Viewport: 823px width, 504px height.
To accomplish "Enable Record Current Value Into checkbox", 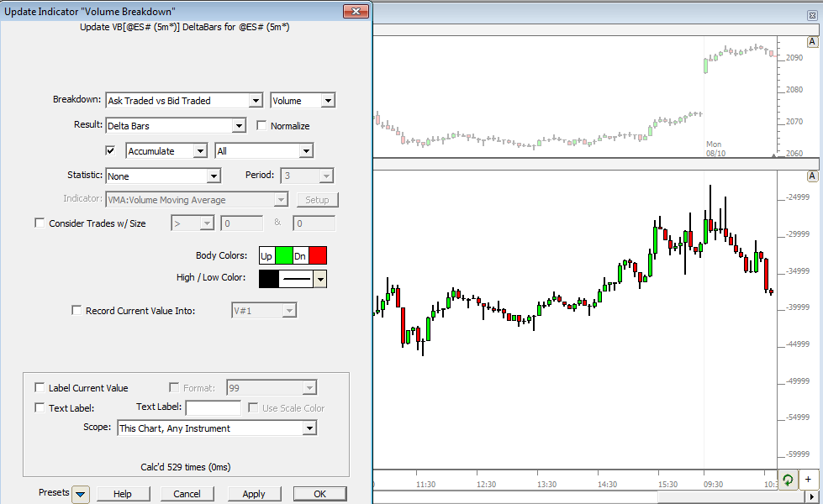I will 77,311.
